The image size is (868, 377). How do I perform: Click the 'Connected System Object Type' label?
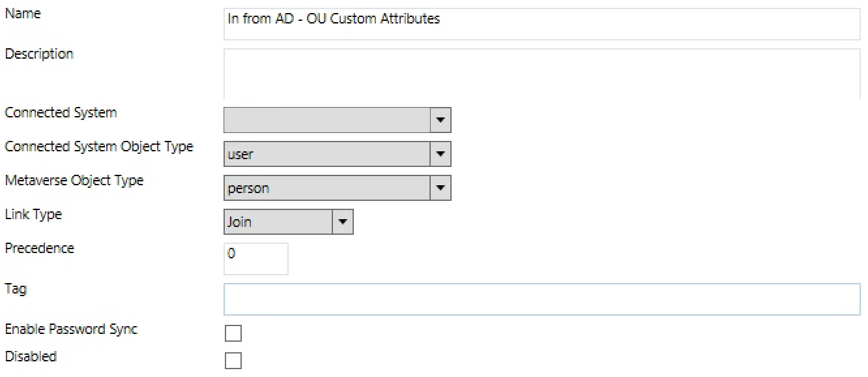(99, 147)
